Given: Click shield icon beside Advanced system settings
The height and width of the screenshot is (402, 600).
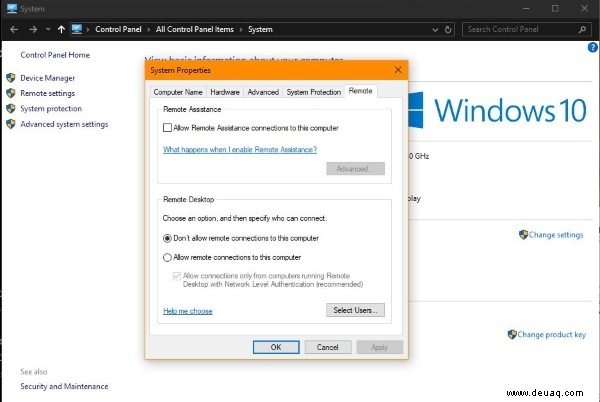Looking at the screenshot, I should click(11, 124).
